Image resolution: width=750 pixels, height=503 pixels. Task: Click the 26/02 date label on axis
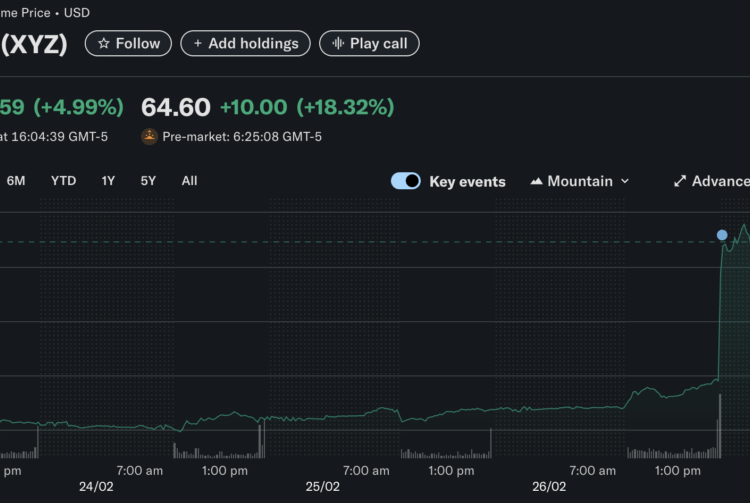tap(548, 487)
